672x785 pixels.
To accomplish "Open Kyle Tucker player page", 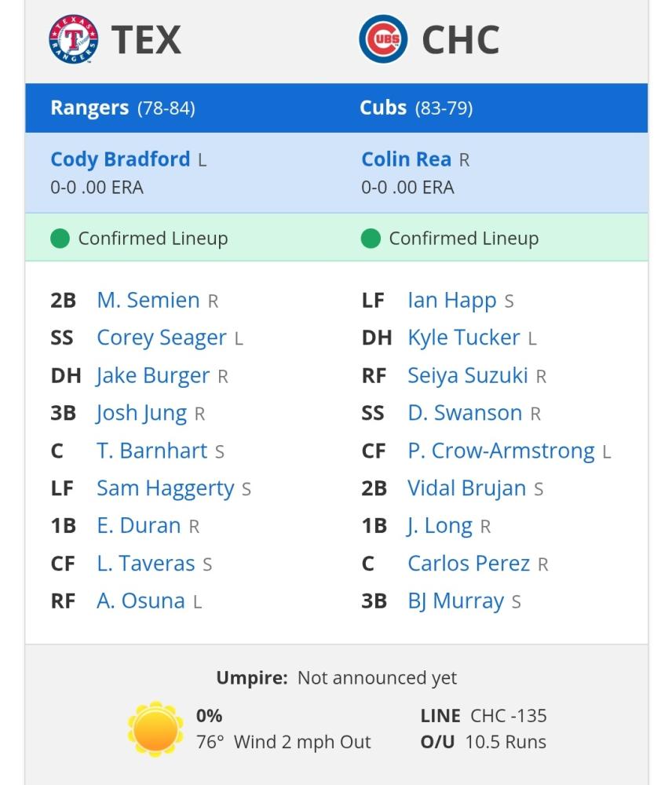I will (x=464, y=338).
